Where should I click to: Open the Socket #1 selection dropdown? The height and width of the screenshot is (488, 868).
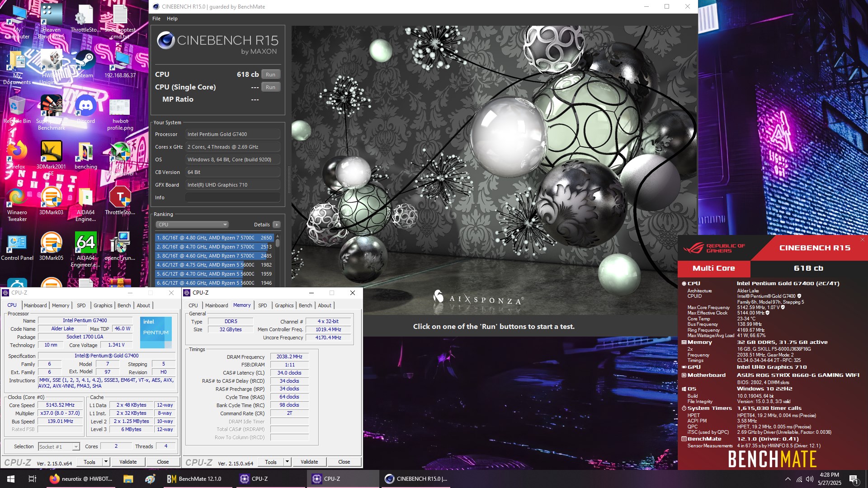pos(59,447)
